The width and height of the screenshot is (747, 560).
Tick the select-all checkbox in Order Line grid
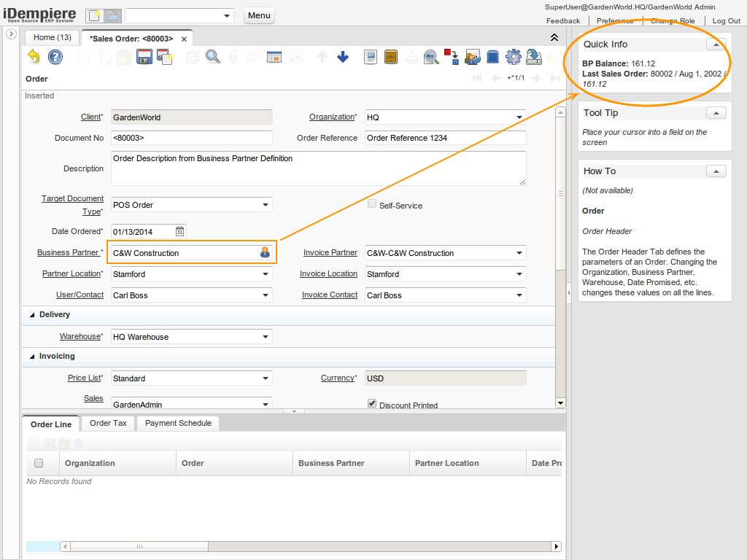click(x=39, y=463)
